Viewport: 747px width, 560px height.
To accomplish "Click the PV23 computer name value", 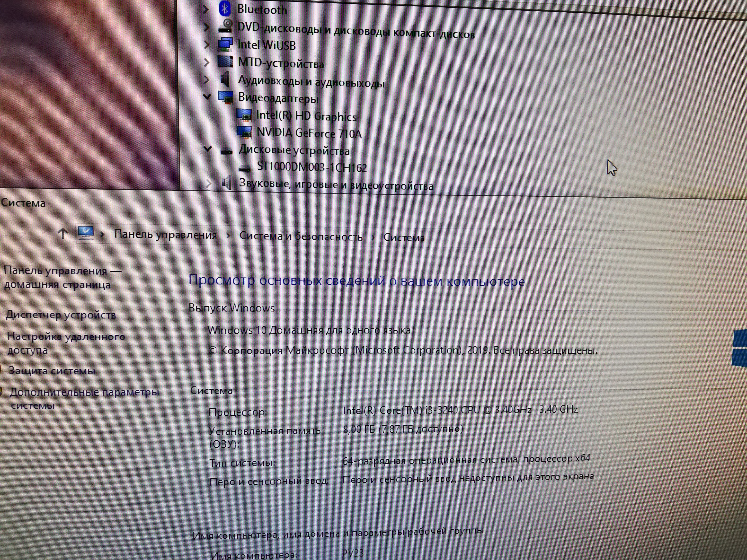I will coord(353,553).
